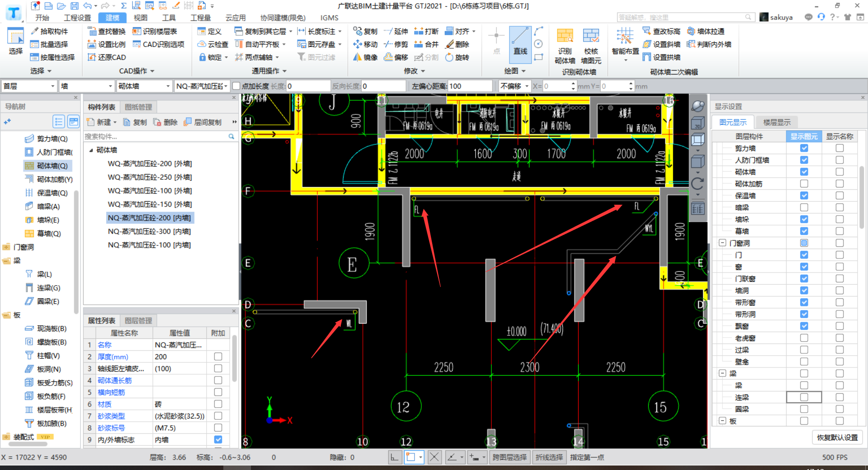Click the 识别砌体墙 identify masonry wall tool
This screenshot has width=868, height=470.
[565, 47]
